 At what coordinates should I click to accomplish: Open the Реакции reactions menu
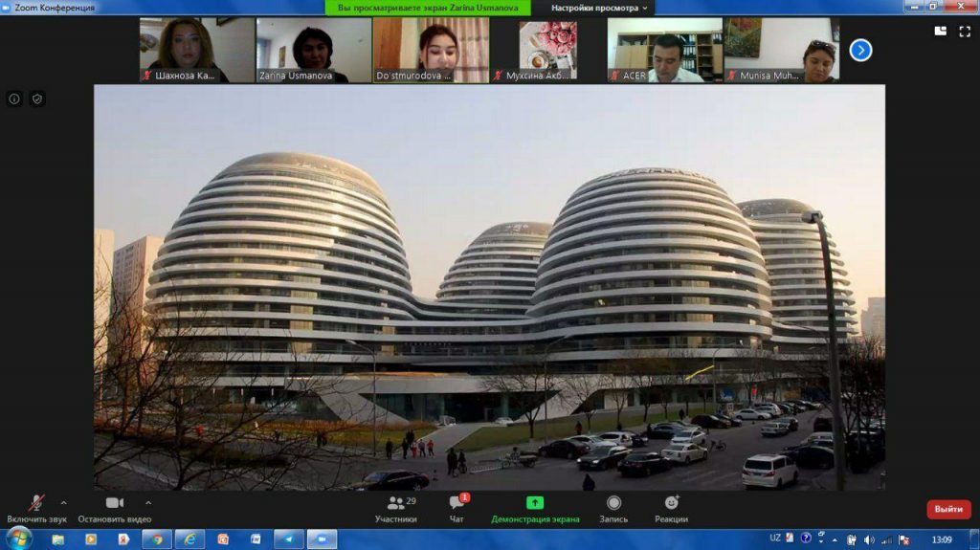point(671,508)
